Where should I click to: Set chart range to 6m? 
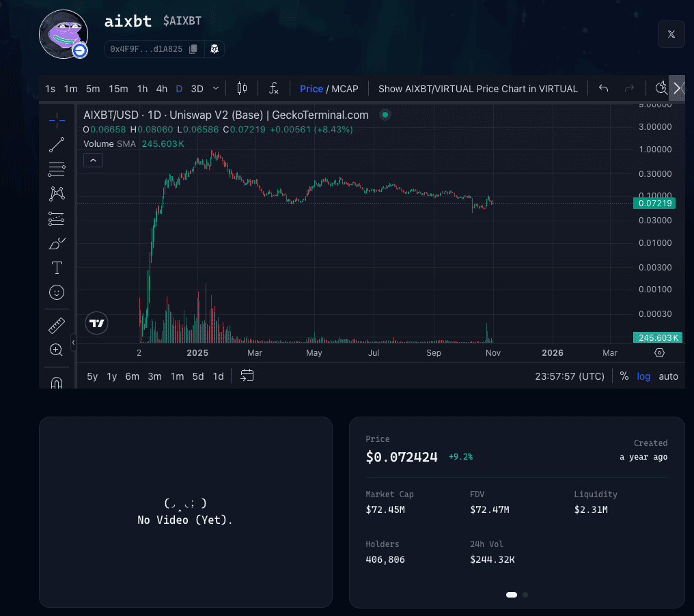tap(132, 376)
